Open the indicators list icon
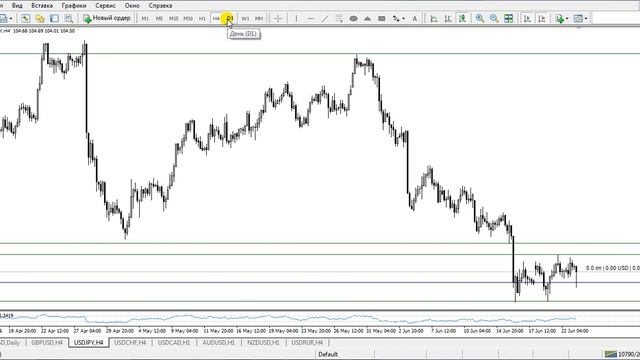This screenshot has width=640, height=360. [559, 18]
